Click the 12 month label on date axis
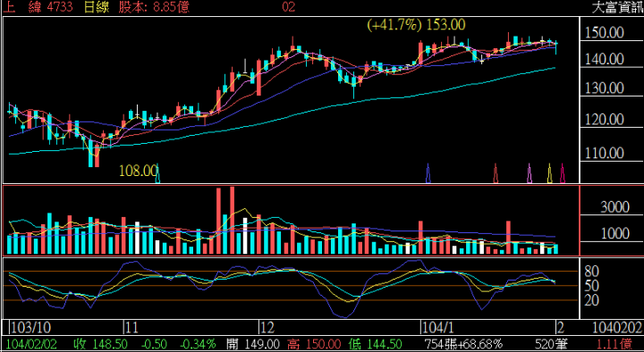 pos(267,327)
